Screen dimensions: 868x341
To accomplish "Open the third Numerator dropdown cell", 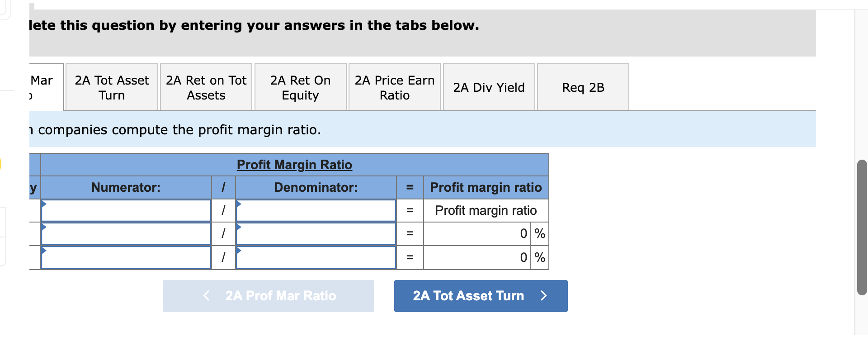I will (x=126, y=257).
